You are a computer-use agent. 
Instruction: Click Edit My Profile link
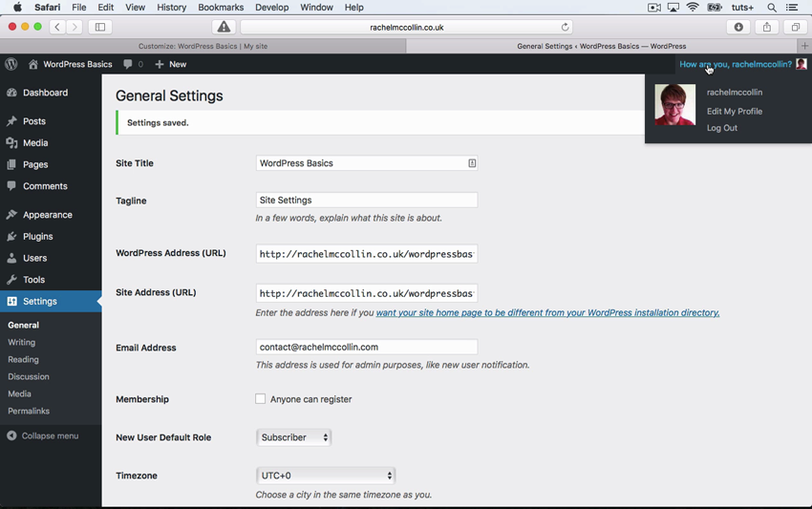[x=735, y=112]
